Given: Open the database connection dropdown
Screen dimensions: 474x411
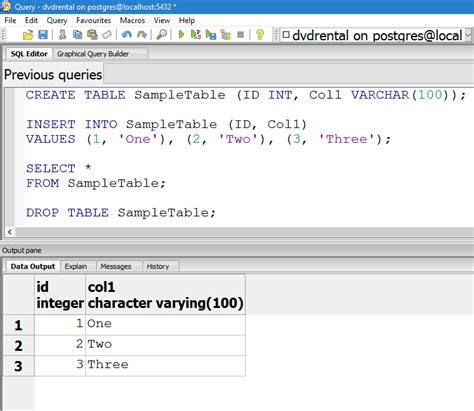Looking at the screenshot, I should 468,35.
